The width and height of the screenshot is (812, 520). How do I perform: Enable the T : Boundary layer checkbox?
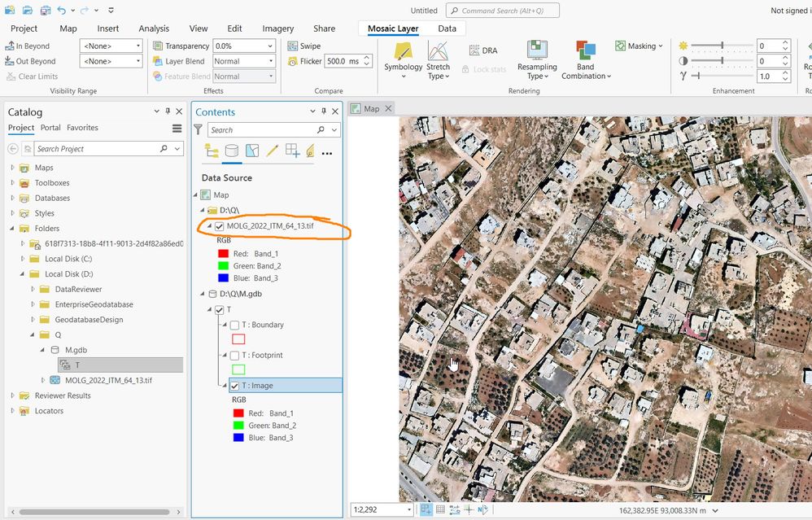pos(234,326)
